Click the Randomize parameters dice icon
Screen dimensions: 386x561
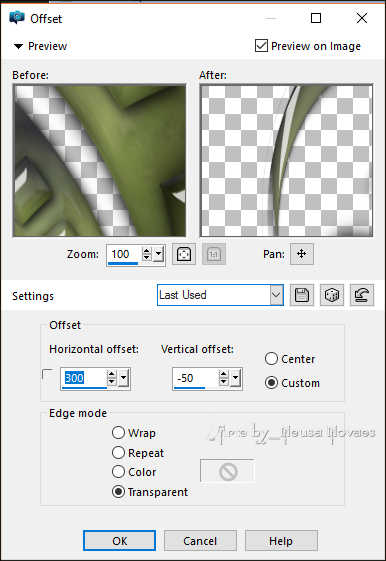pyautogui.click(x=332, y=295)
